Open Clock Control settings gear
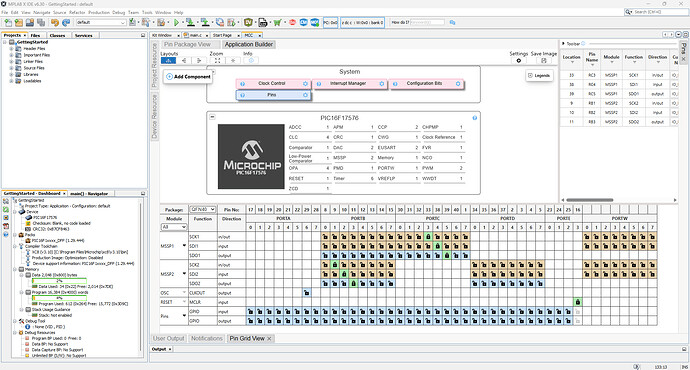 coord(305,84)
